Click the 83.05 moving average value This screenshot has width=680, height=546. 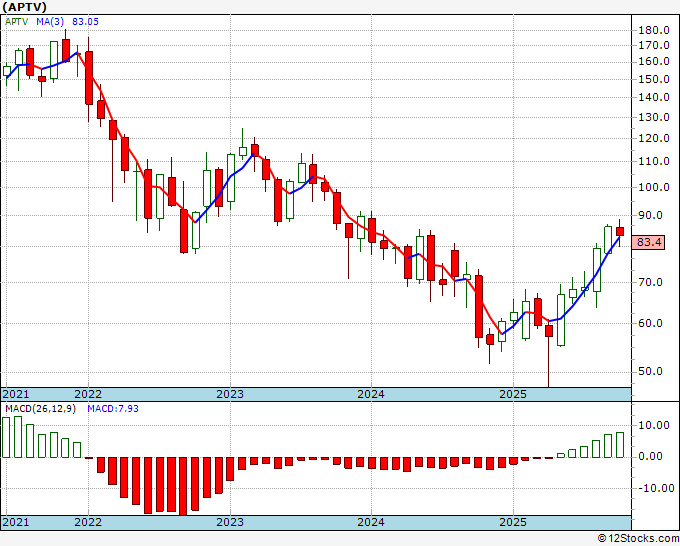coord(85,22)
